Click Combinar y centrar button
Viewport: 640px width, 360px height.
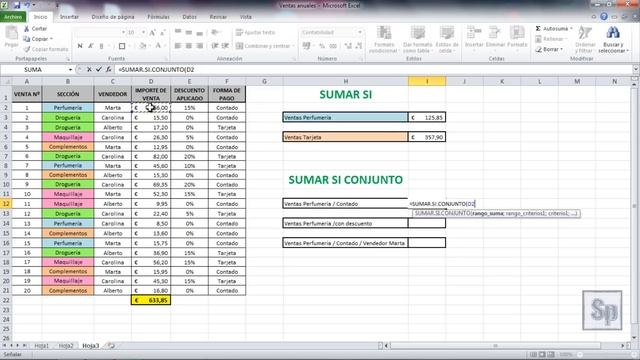coord(264,46)
